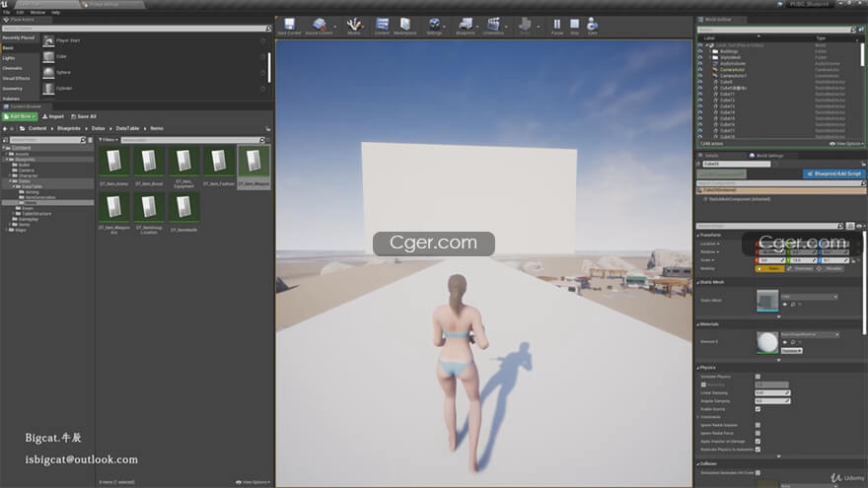This screenshot has height=488, width=868.
Task: Select the Player Start actor icon
Action: tap(48, 40)
